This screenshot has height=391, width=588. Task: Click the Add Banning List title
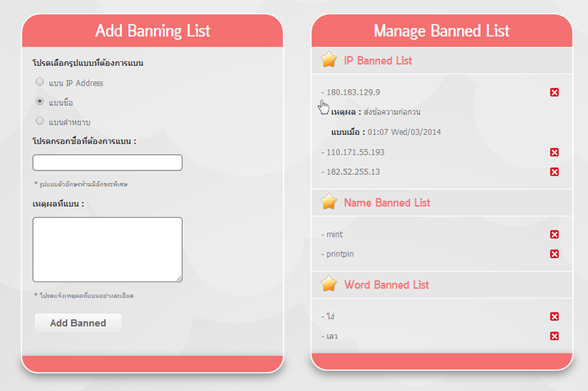pyautogui.click(x=153, y=31)
